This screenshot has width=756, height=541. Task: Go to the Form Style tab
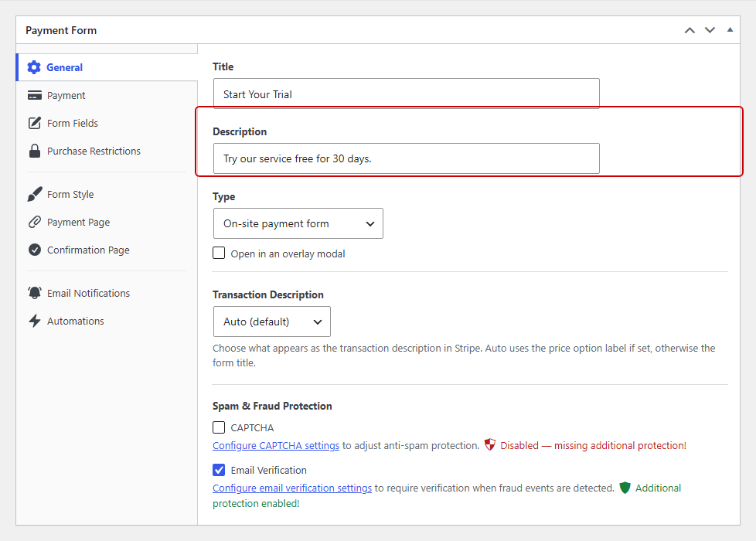[x=107, y=194]
